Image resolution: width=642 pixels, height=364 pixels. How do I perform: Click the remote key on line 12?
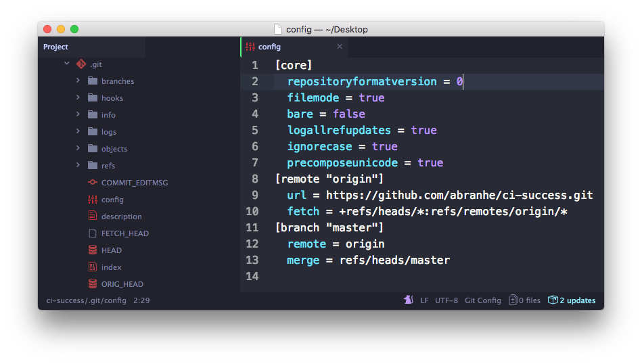point(306,244)
